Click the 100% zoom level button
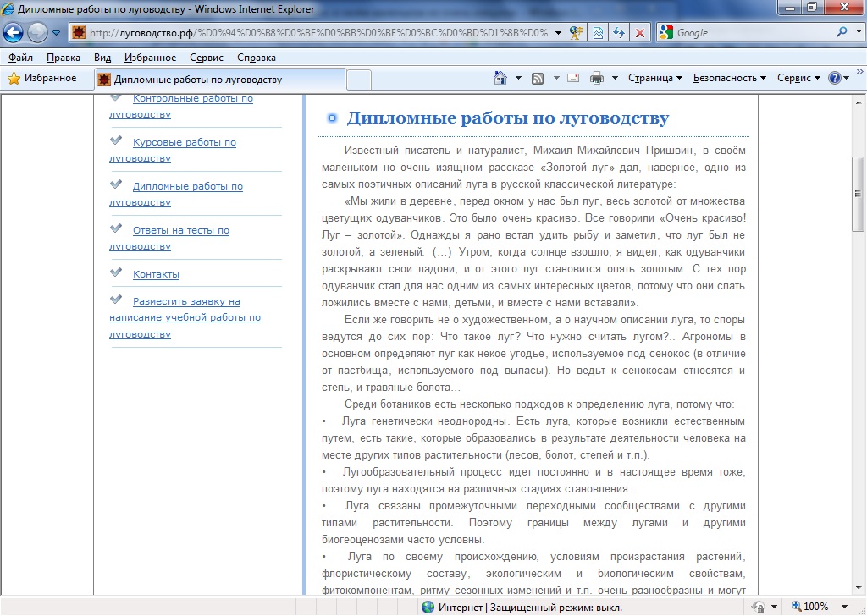 (810, 607)
